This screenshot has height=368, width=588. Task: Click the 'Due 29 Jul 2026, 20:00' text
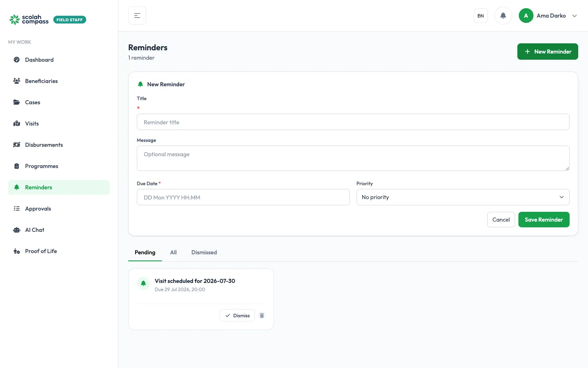coord(180,289)
